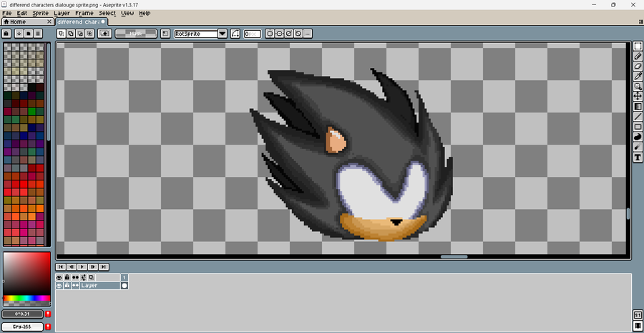Viewport: 644px width, 333px height.
Task: Click the Mask color button
Action: coord(136,34)
